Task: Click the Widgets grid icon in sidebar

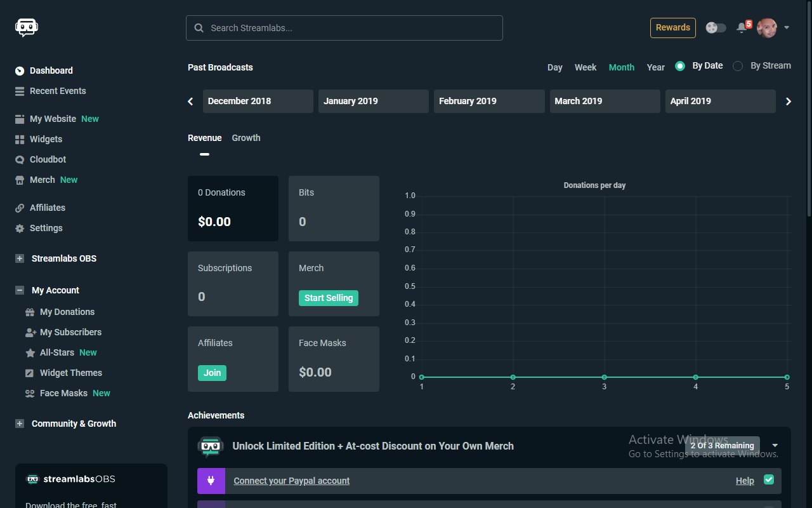Action: (20, 139)
